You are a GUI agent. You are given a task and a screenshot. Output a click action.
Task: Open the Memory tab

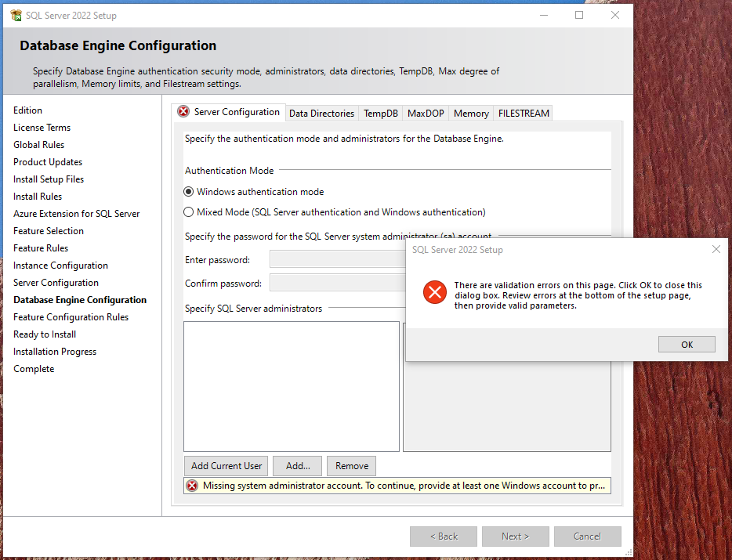(x=471, y=114)
